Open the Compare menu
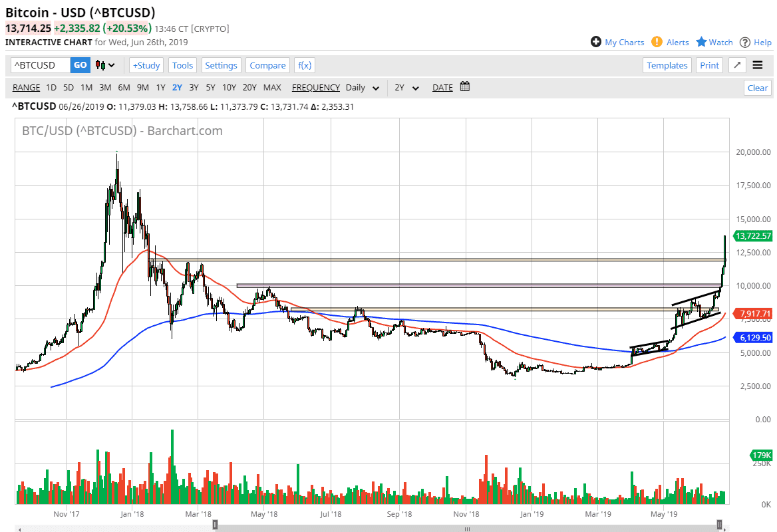This screenshot has width=777, height=532. pyautogui.click(x=267, y=65)
